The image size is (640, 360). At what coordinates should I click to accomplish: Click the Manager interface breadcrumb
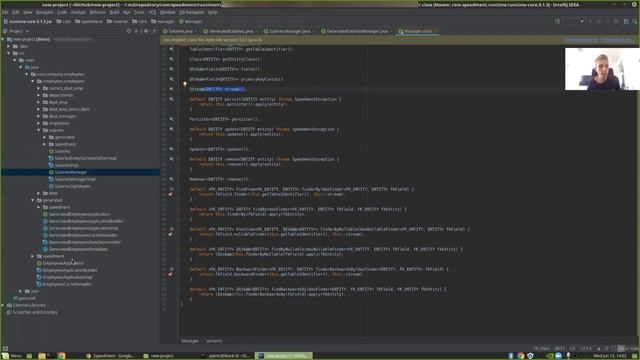191,21
